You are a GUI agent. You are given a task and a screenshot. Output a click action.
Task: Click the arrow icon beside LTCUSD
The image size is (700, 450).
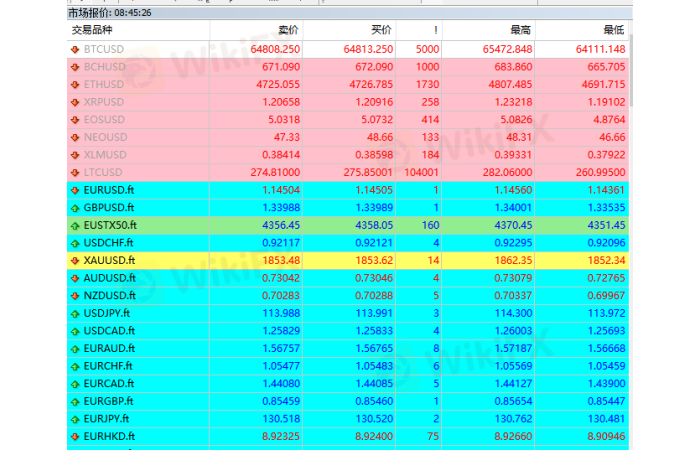click(75, 172)
